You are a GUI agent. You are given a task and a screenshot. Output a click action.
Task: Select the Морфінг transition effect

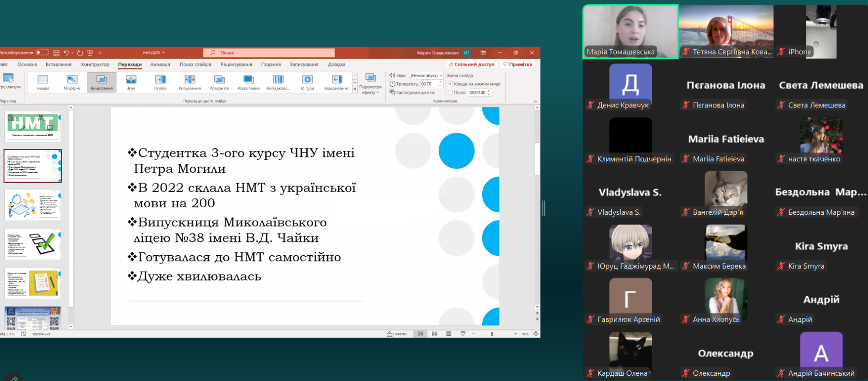click(x=72, y=82)
